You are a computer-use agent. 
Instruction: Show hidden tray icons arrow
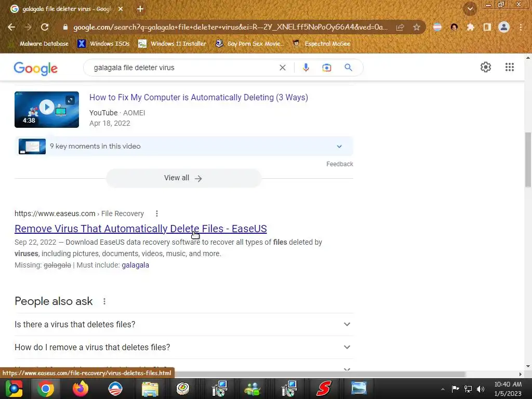click(x=443, y=389)
